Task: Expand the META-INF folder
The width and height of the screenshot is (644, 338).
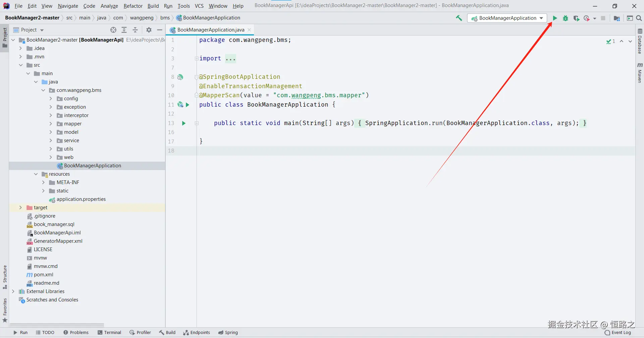Action: pos(43,182)
